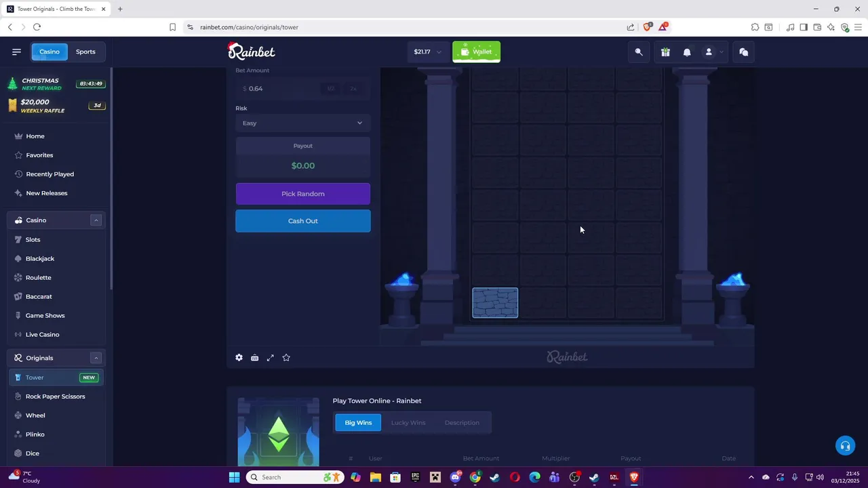Screen dimensions: 868x488
Task: Open the $20,000 Weekly Raffle banner
Action: pyautogui.click(x=56, y=106)
